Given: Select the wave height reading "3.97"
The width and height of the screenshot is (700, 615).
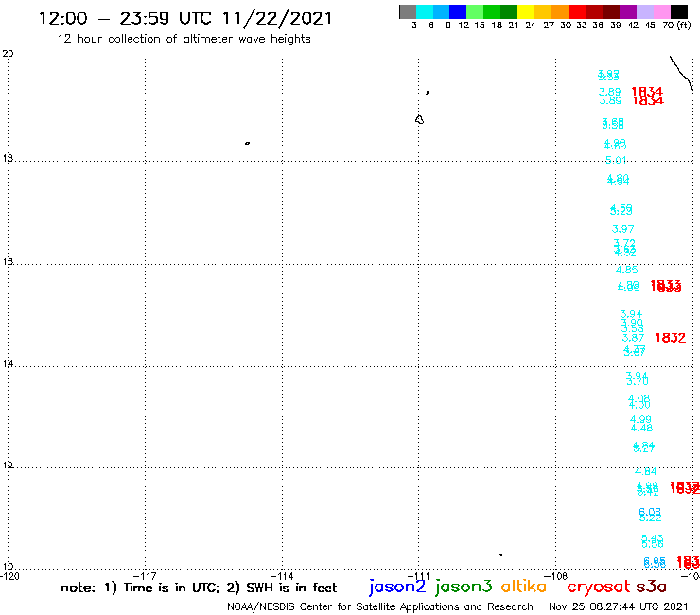Looking at the screenshot, I should (622, 229).
